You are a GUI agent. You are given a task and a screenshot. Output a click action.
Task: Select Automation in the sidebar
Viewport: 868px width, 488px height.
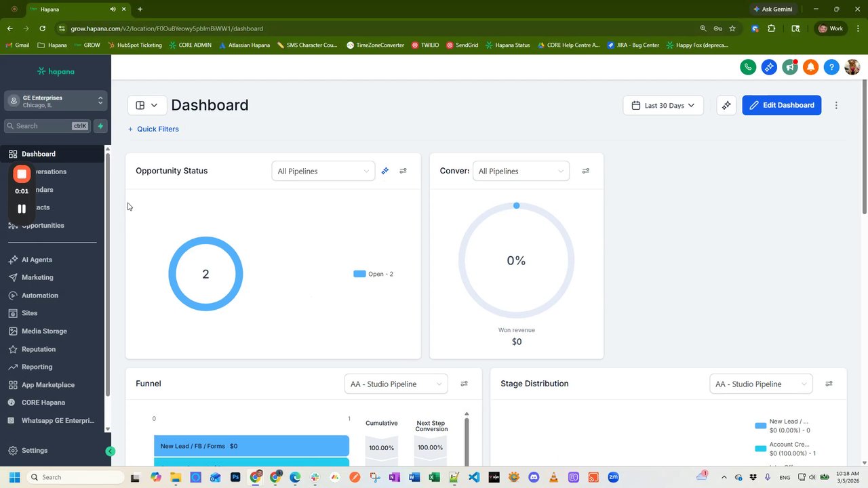point(40,296)
